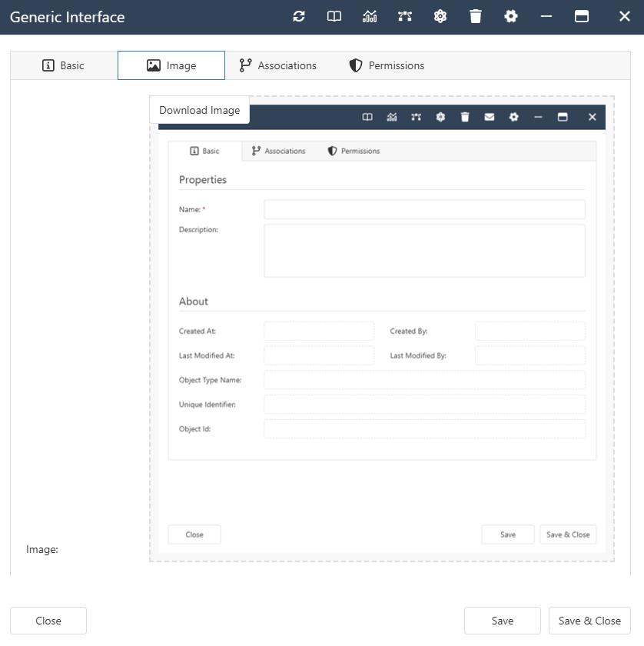Click the book icon in the inner window toolbar
The image size is (644, 646).
367,117
